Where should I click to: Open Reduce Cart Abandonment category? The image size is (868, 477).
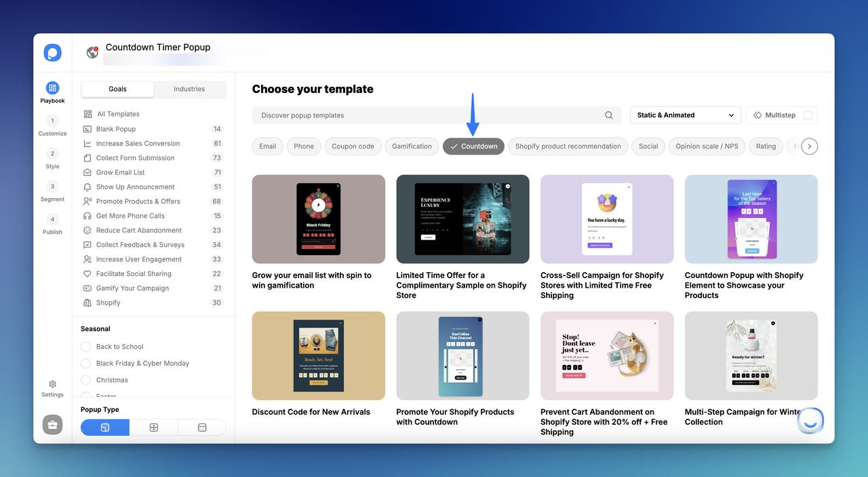[x=153, y=230]
